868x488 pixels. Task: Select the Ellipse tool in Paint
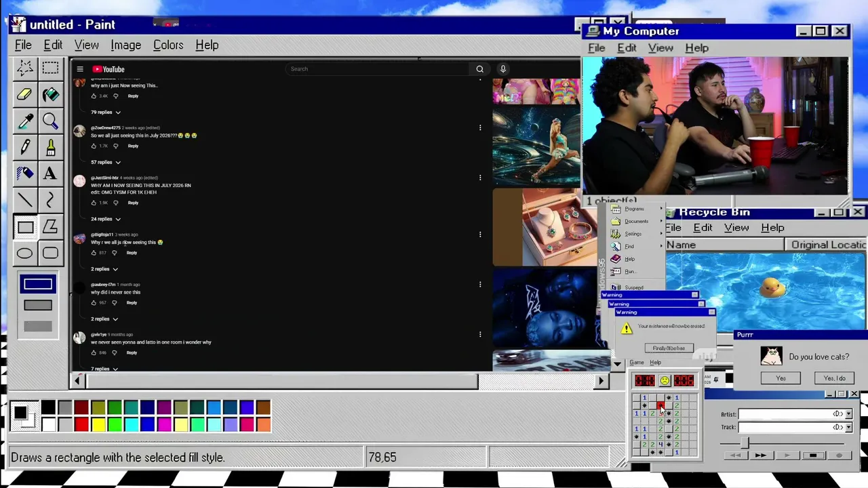click(x=25, y=253)
